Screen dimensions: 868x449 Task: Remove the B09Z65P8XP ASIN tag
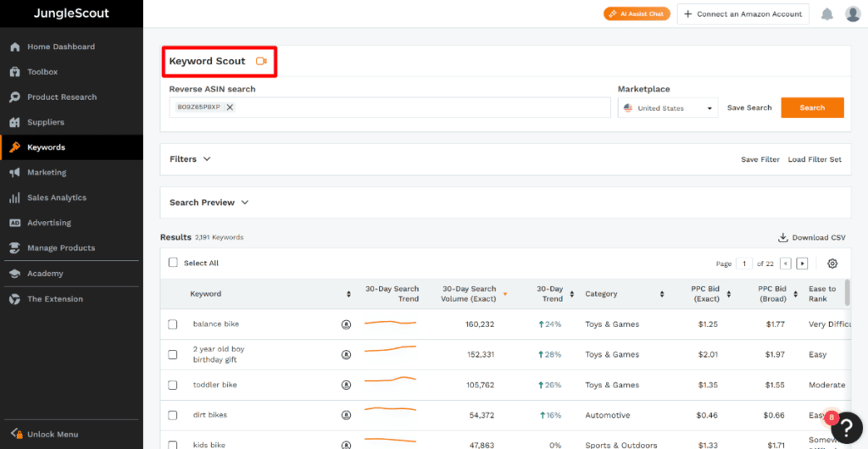pyautogui.click(x=230, y=108)
